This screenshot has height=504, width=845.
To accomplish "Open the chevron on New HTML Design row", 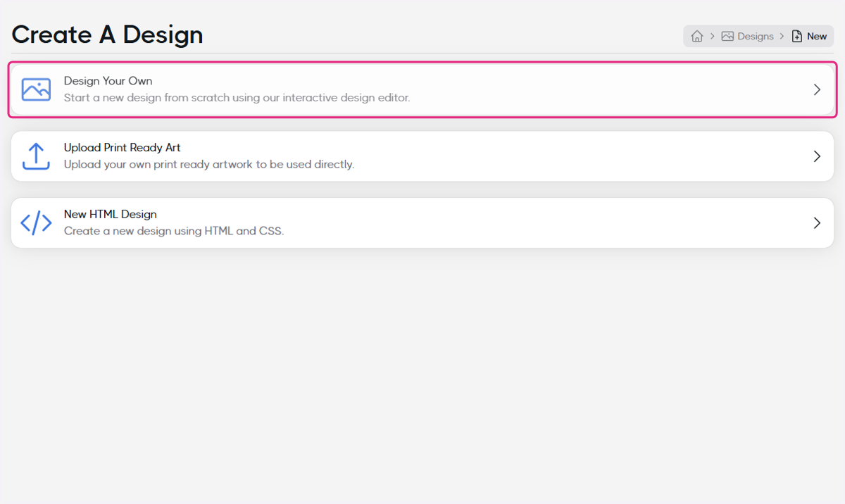I will click(x=817, y=223).
